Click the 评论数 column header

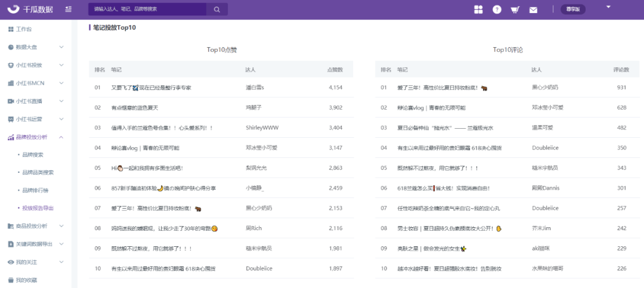pyautogui.click(x=621, y=69)
